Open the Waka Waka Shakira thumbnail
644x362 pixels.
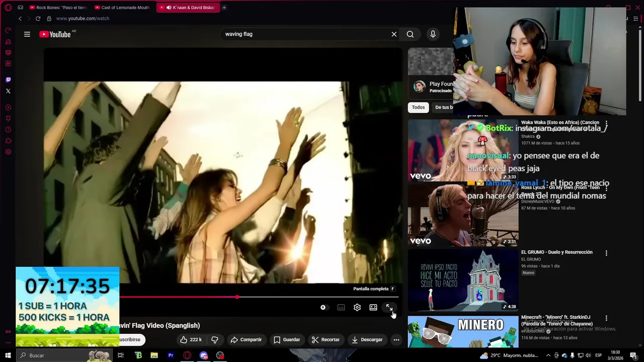point(463,150)
